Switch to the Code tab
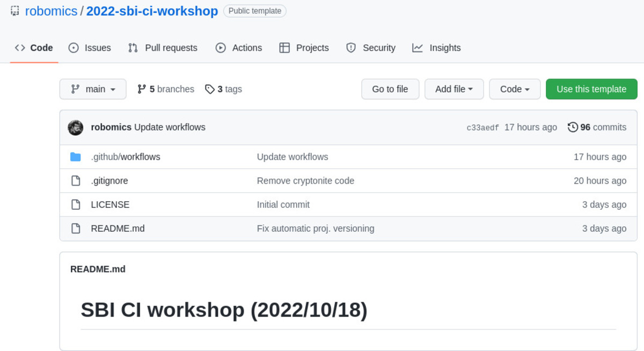 tap(34, 48)
